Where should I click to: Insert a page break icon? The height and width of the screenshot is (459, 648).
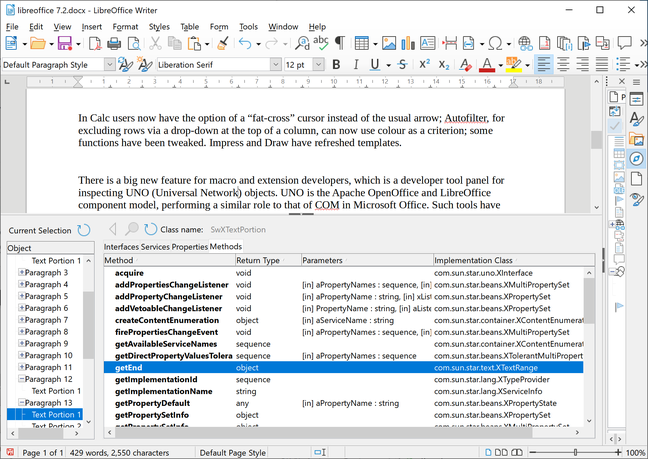(450, 43)
